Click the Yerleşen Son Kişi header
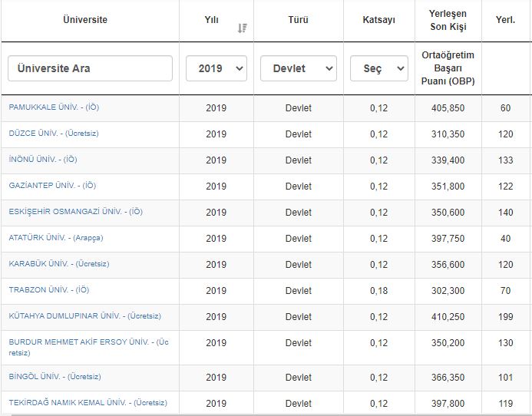 pos(448,20)
